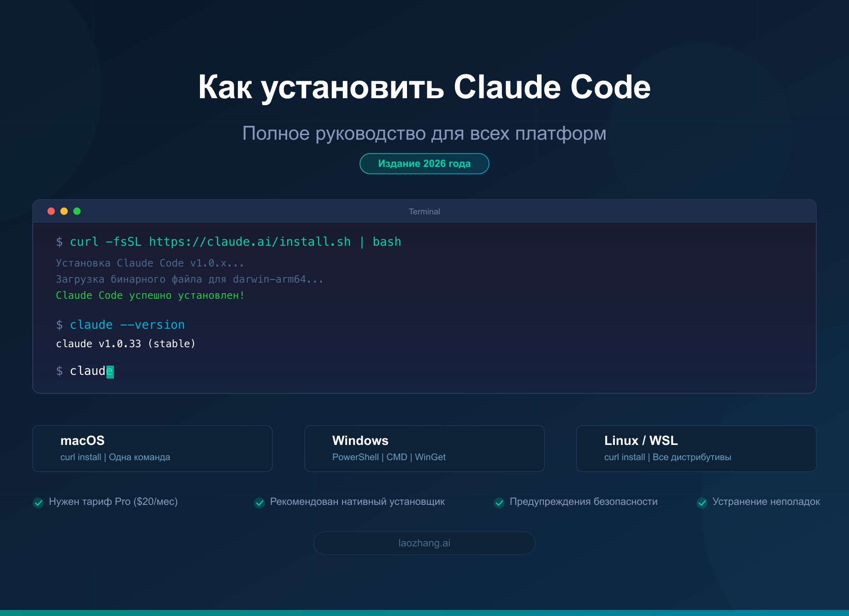Screen dimensions: 849x616
Task: Click the Рекомендован нативный установщик text
Action: [x=357, y=502]
